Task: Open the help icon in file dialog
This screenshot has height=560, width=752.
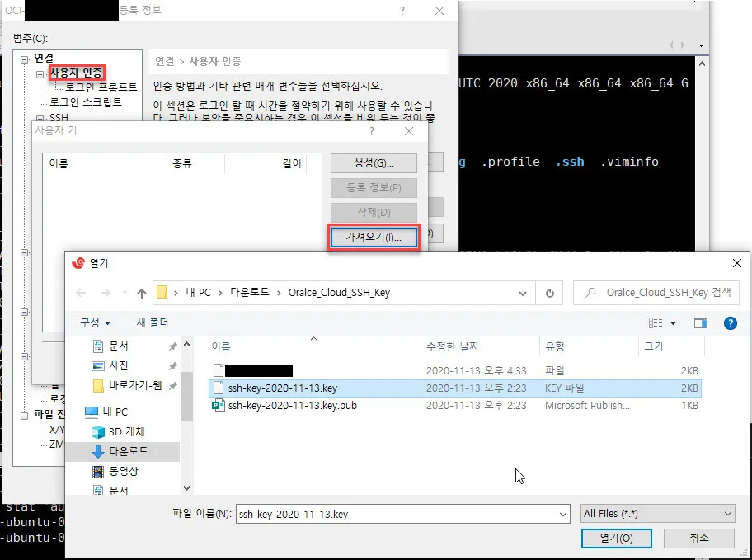Action: (x=729, y=323)
